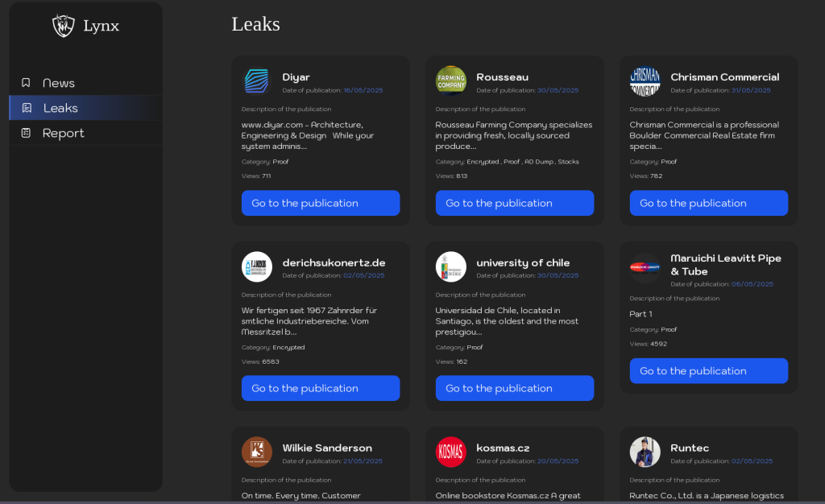Click Diyar publication date 16/05/2025
825x504 pixels.
click(363, 90)
